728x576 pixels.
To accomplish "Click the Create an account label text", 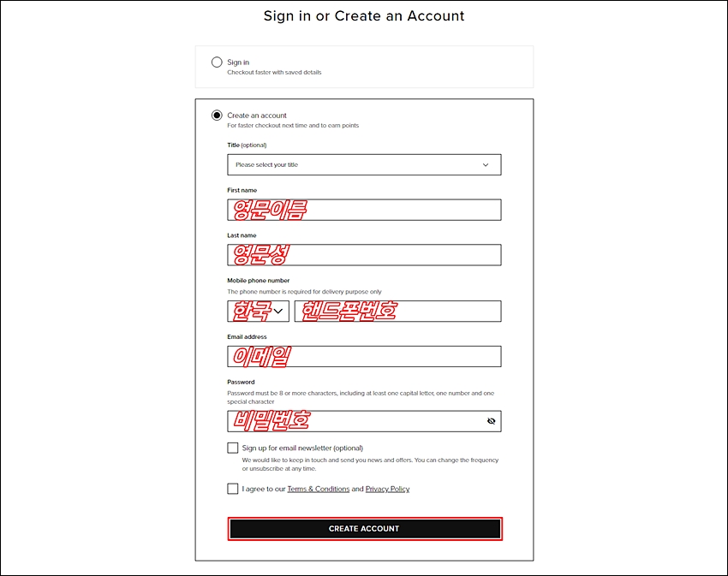I will [257, 115].
